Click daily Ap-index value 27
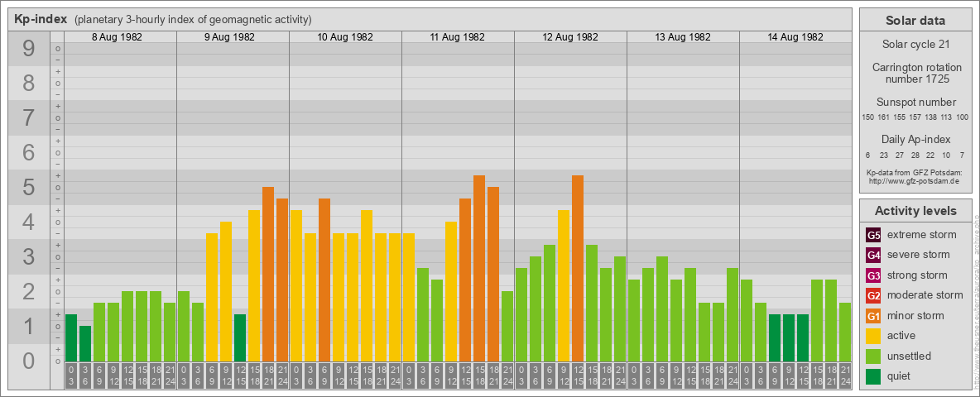980x397 pixels. click(x=900, y=155)
